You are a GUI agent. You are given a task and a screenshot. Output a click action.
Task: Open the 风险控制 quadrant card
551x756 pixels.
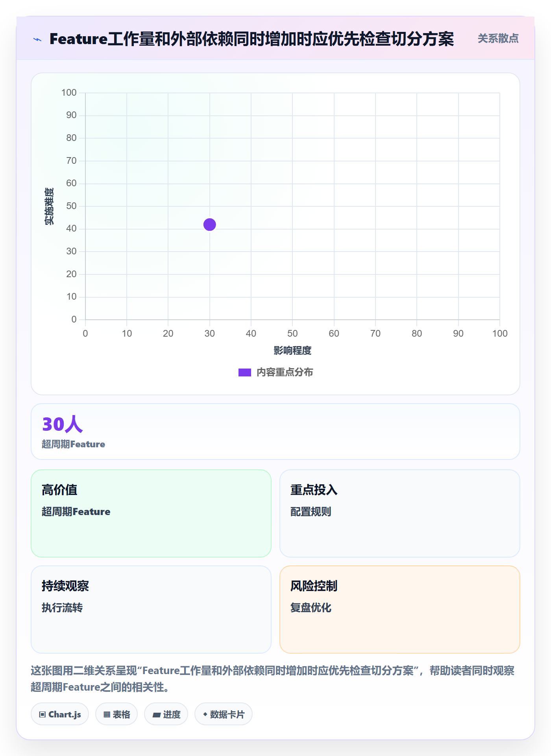[400, 609]
